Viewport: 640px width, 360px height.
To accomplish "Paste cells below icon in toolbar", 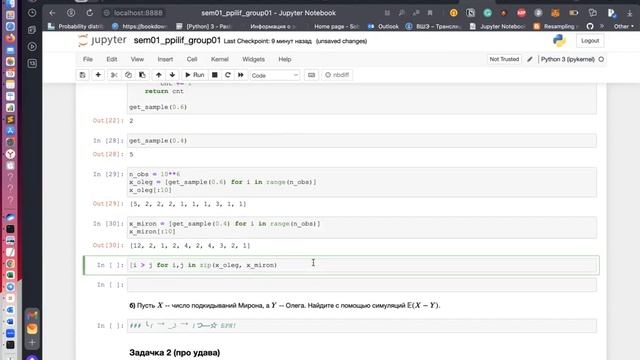I will click(142, 75).
